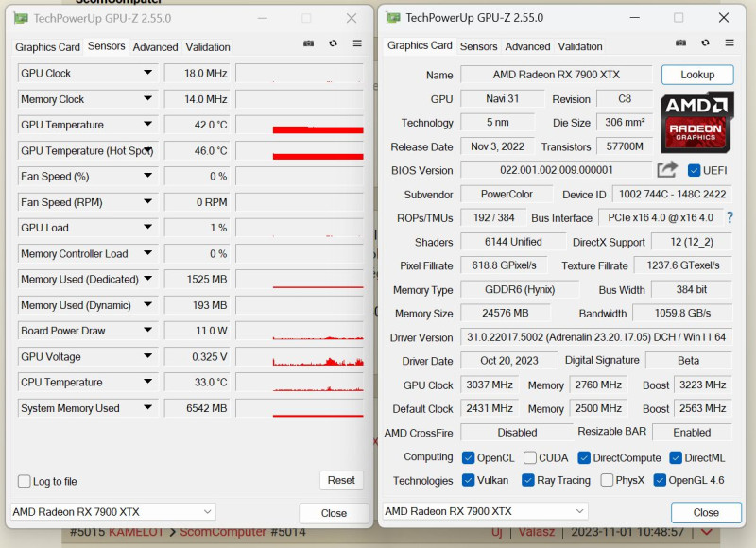Viewport: 756px width, 548px height.
Task: Click the GPU Temperature red graph
Action: click(x=299, y=125)
